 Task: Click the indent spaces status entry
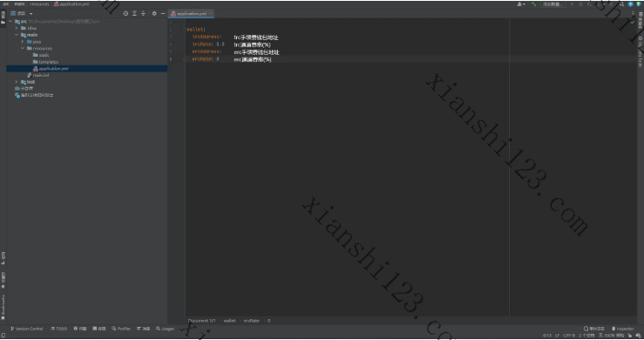(x=586, y=336)
